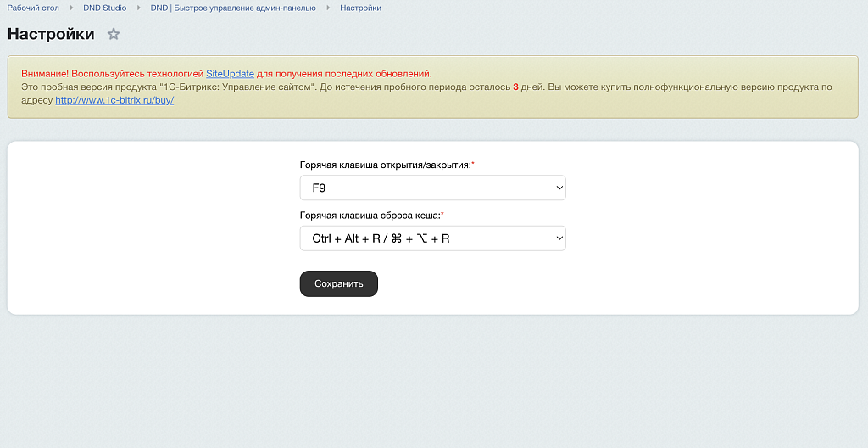The width and height of the screenshot is (868, 448).
Task: Click label Горячая клавиша открытия/закрытия
Action: click(x=385, y=165)
